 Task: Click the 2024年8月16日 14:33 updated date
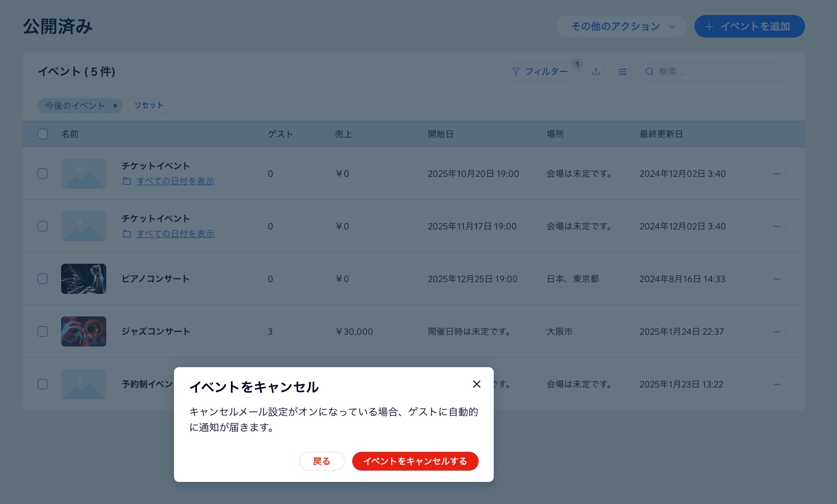pos(682,279)
